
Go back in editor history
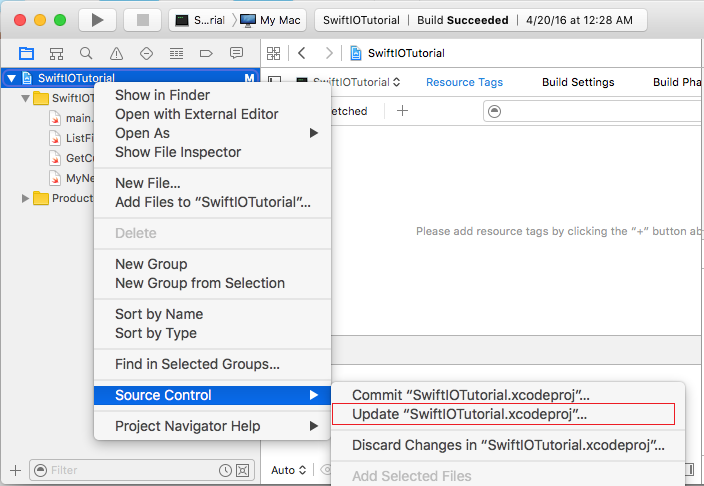tap(302, 53)
